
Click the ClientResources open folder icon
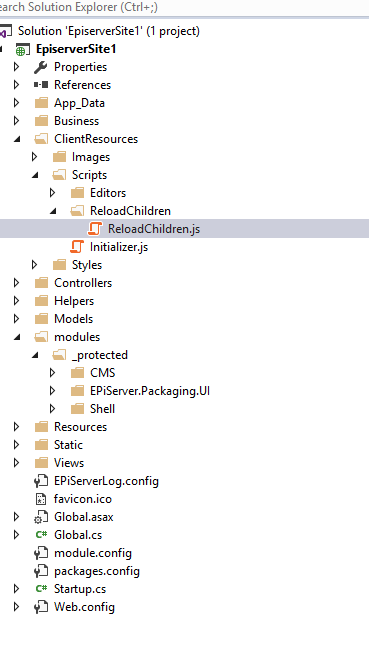point(41,139)
